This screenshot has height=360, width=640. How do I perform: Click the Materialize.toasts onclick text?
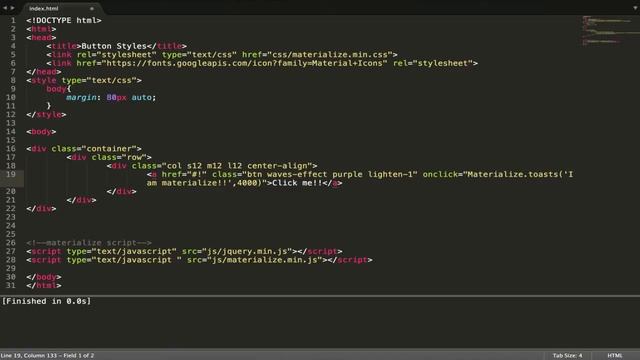[513, 175]
